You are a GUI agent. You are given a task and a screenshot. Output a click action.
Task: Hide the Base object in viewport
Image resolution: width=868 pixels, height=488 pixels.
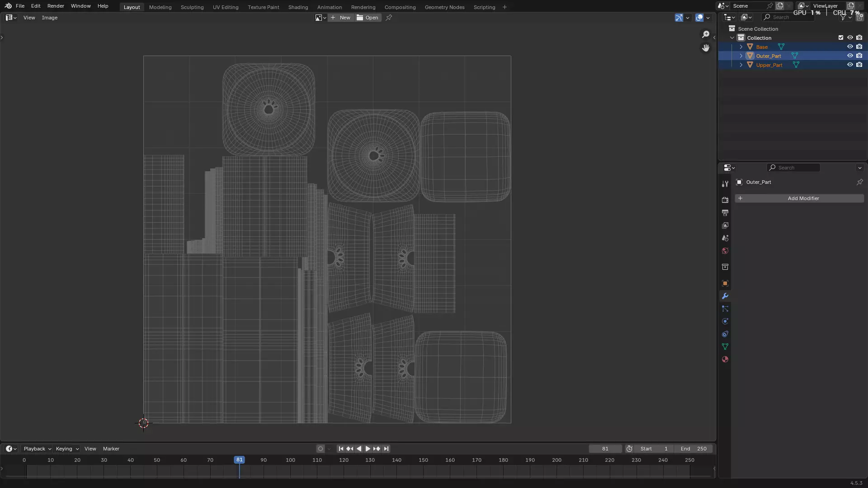coord(850,47)
